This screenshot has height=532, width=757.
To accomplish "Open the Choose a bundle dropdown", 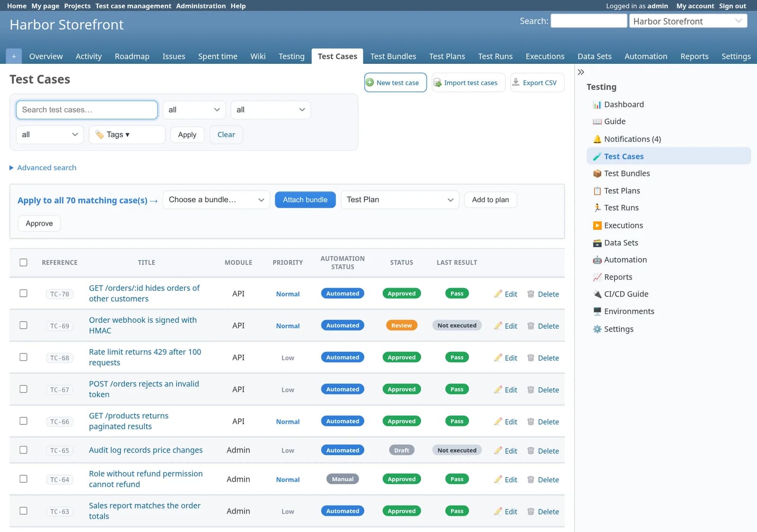I will [216, 200].
